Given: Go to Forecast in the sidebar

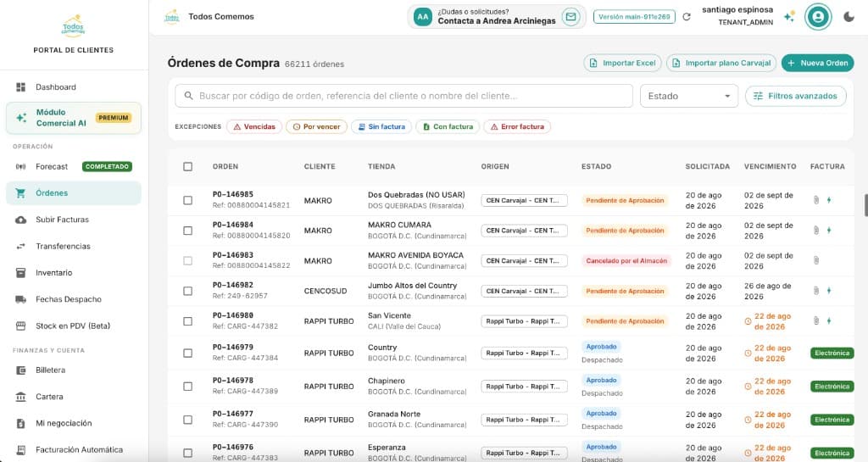Looking at the screenshot, I should (x=74, y=166).
